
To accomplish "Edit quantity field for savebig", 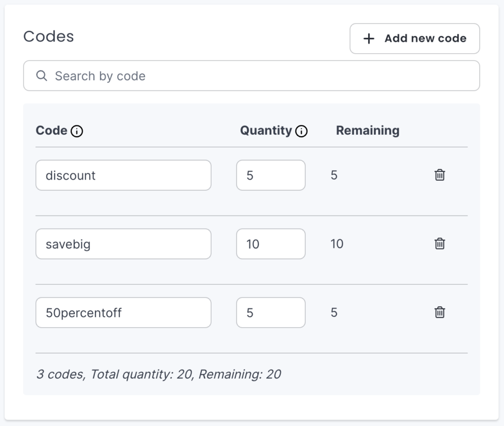I will click(x=271, y=244).
